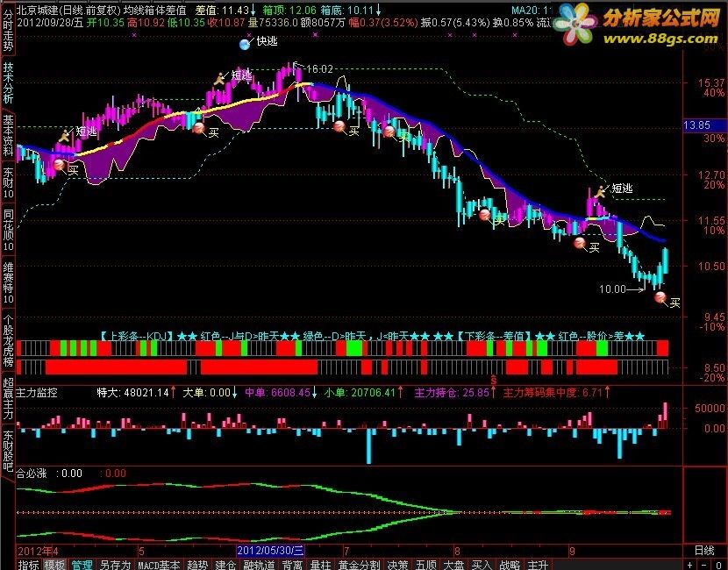The image size is (728, 570).
Task: Open the 分时走势 side tab
Action: (x=8, y=31)
